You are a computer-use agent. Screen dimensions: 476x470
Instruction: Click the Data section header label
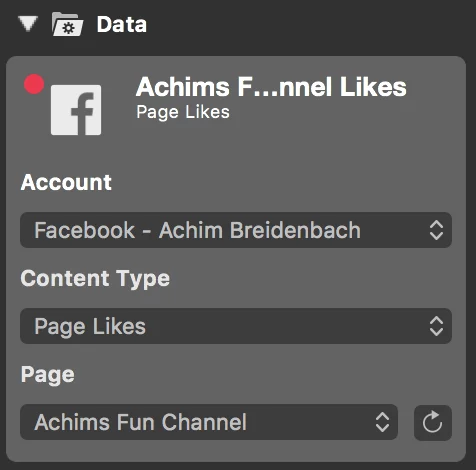click(x=122, y=24)
